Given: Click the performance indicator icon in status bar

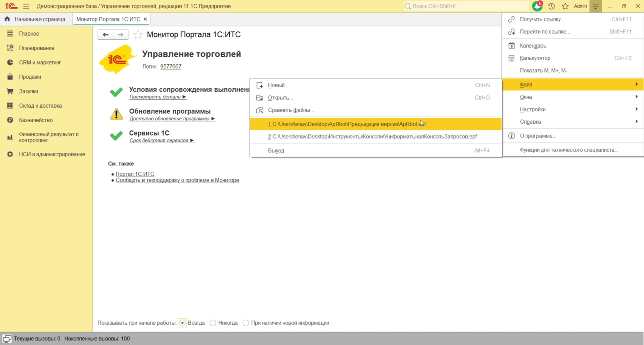Looking at the screenshot, I should [x=7, y=339].
